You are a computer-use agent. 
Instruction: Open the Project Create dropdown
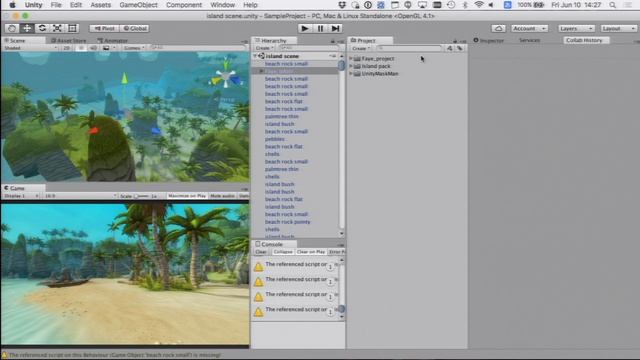pos(361,48)
